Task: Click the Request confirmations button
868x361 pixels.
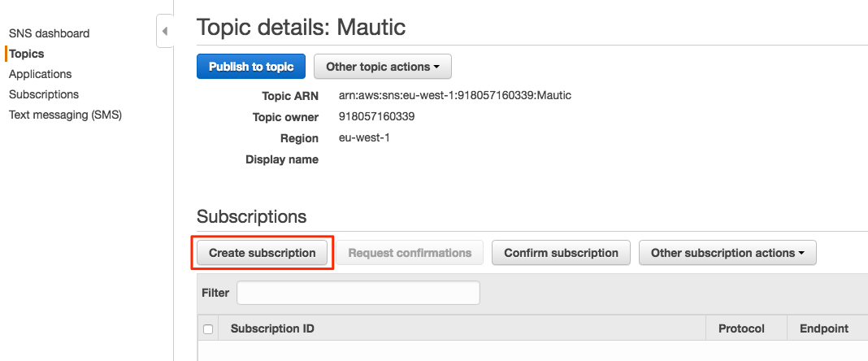Action: point(410,253)
